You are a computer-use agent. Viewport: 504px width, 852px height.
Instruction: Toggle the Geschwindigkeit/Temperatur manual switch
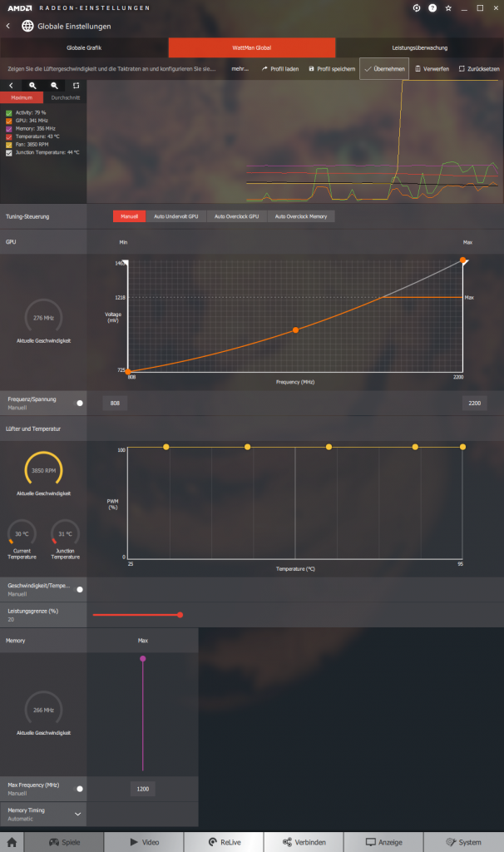pyautogui.click(x=78, y=590)
